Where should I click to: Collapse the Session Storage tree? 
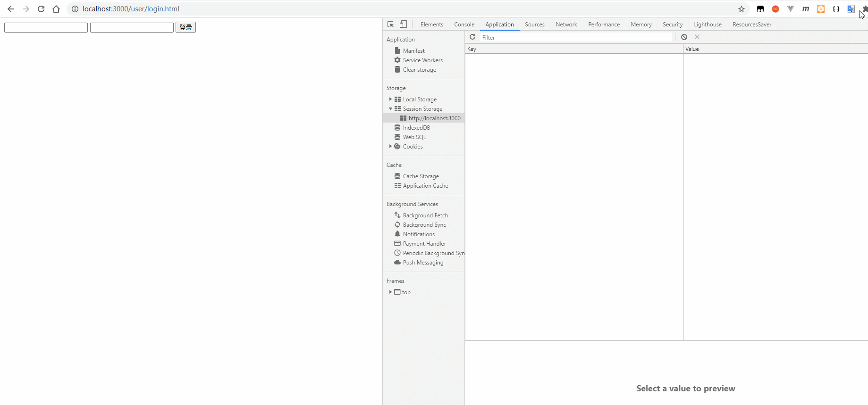point(390,109)
